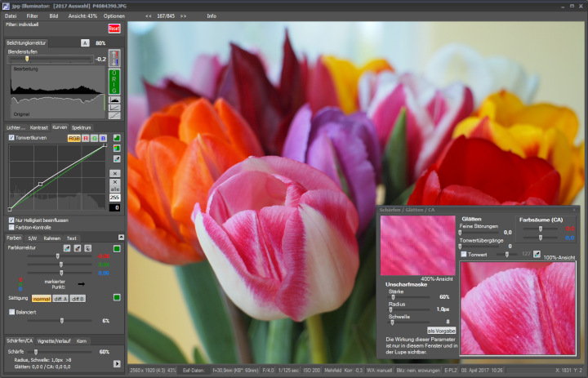Delete the selected curve point with X

point(115,173)
